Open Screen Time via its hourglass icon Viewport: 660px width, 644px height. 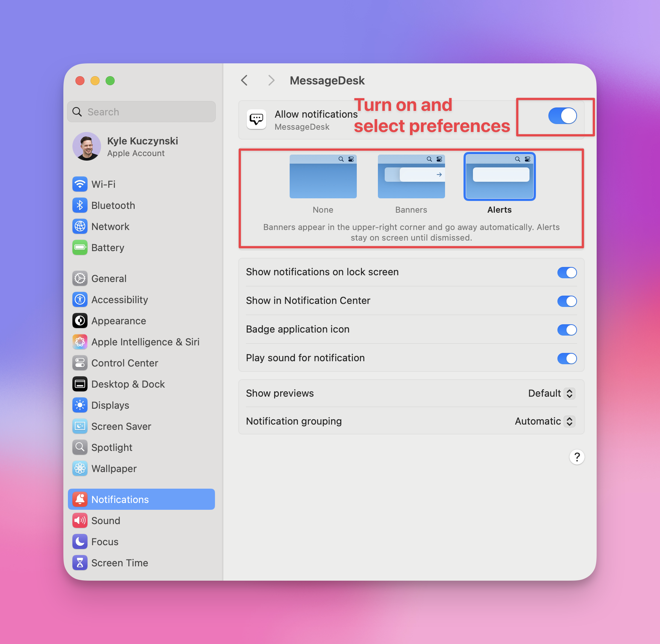tap(80, 563)
